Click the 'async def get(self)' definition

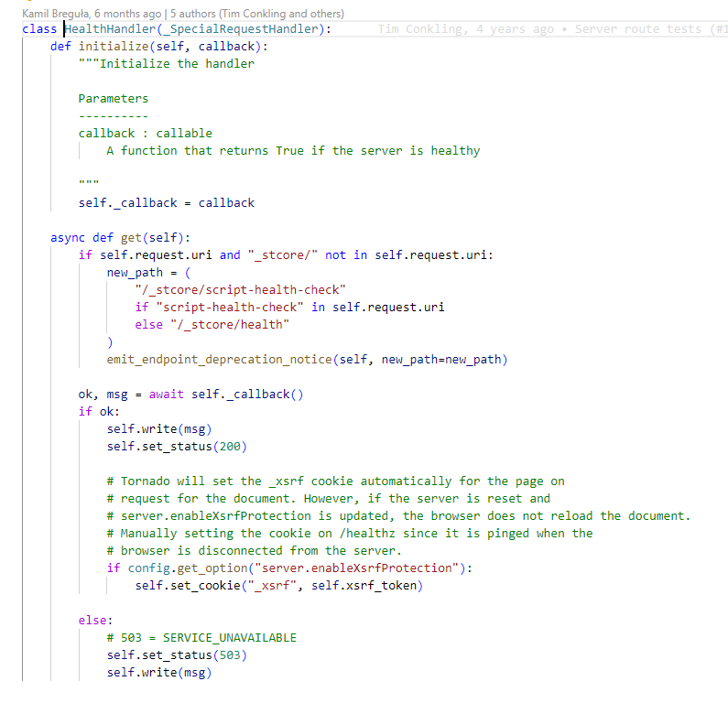click(x=120, y=238)
